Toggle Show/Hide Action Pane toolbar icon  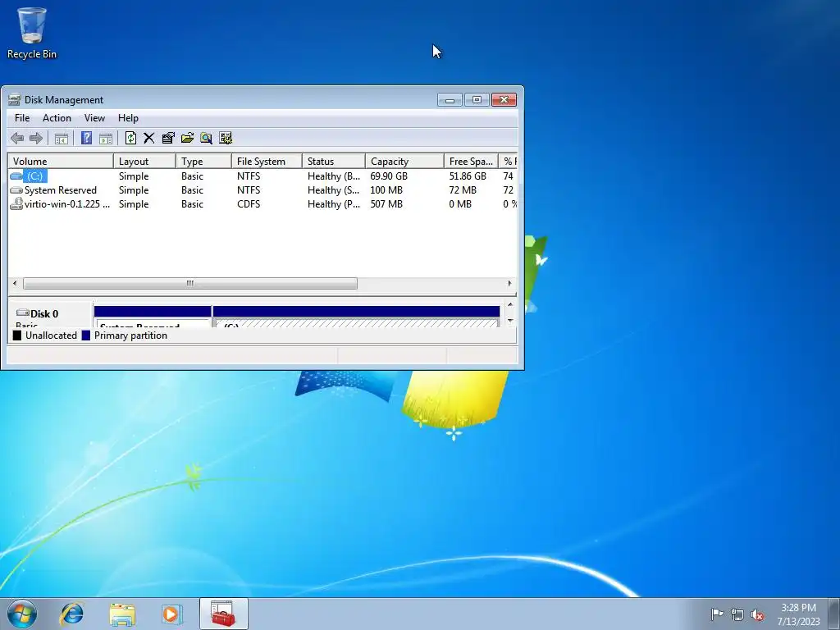coord(106,138)
